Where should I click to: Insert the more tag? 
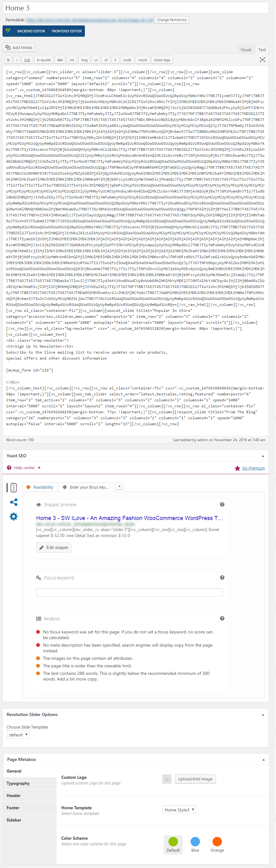tap(143, 60)
